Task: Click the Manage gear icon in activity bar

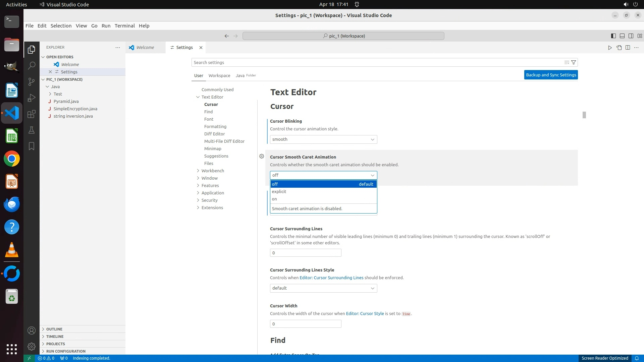Action: (32, 346)
